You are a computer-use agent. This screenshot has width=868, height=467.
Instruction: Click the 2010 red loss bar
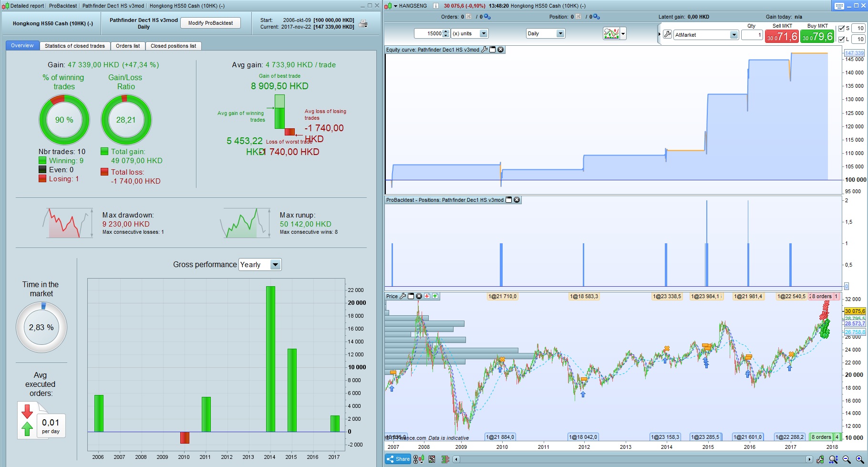(185, 437)
